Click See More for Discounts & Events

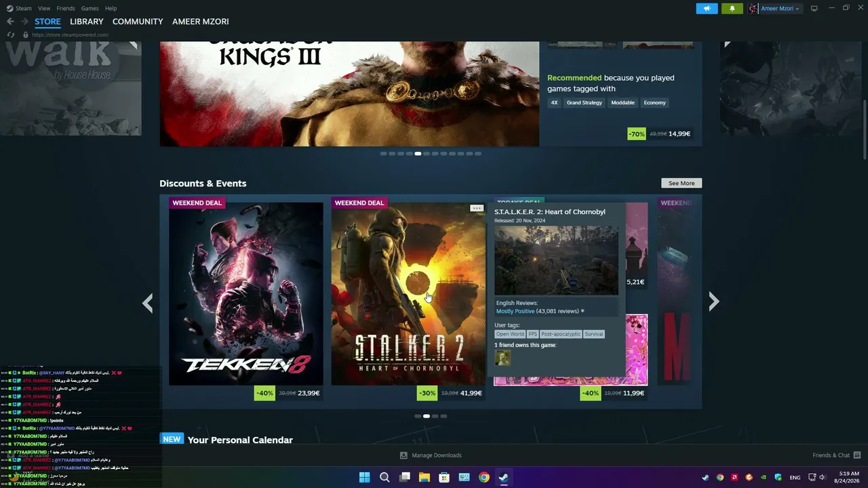pyautogui.click(x=682, y=183)
